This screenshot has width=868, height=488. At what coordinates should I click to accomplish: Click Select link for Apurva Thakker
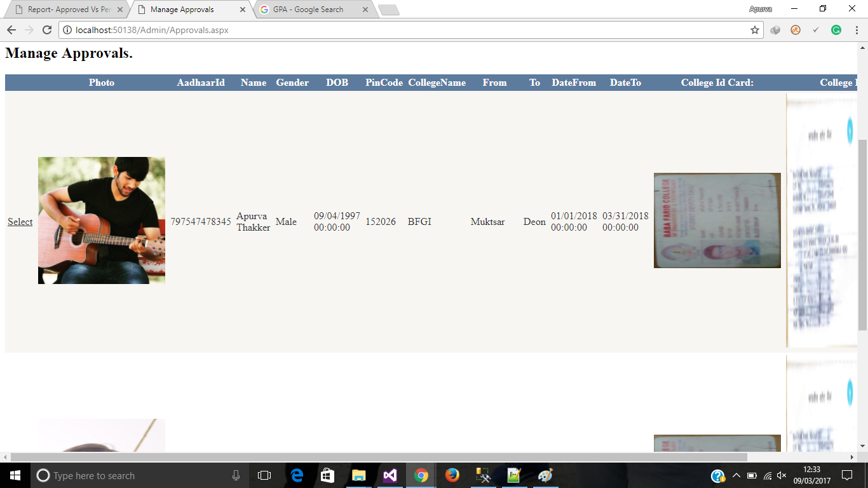20,222
